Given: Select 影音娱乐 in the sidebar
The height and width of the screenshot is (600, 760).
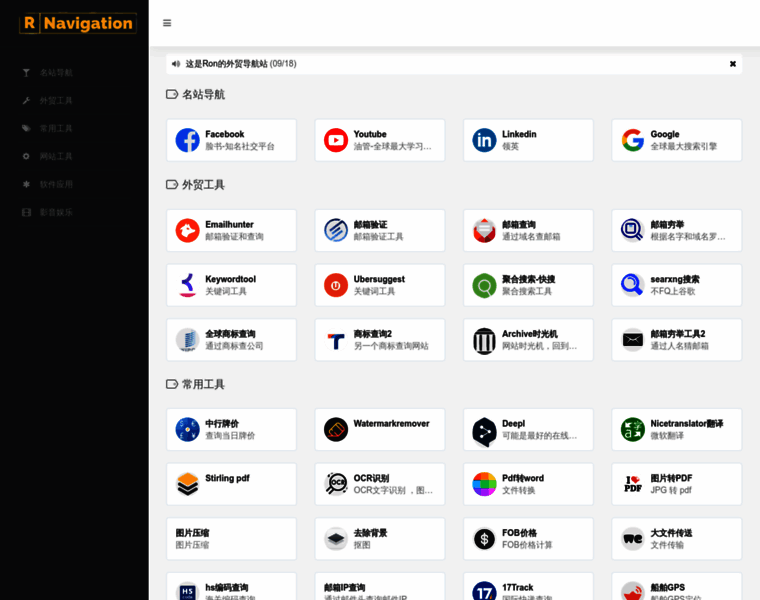Looking at the screenshot, I should click(x=56, y=212).
